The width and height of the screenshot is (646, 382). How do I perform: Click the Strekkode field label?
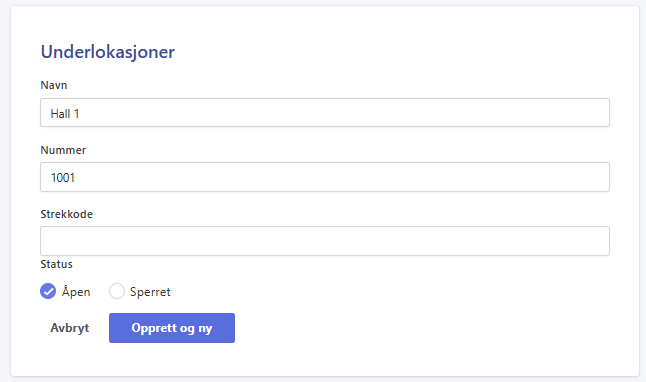66,214
